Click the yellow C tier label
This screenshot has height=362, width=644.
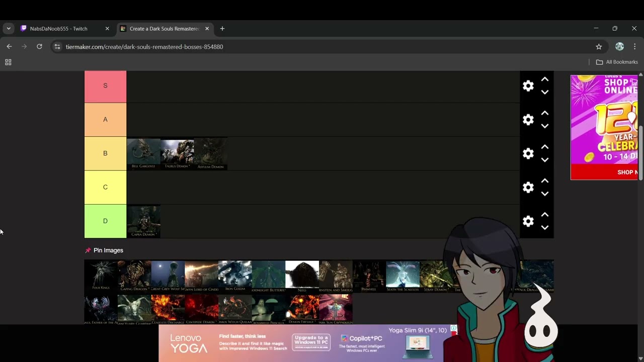click(105, 187)
